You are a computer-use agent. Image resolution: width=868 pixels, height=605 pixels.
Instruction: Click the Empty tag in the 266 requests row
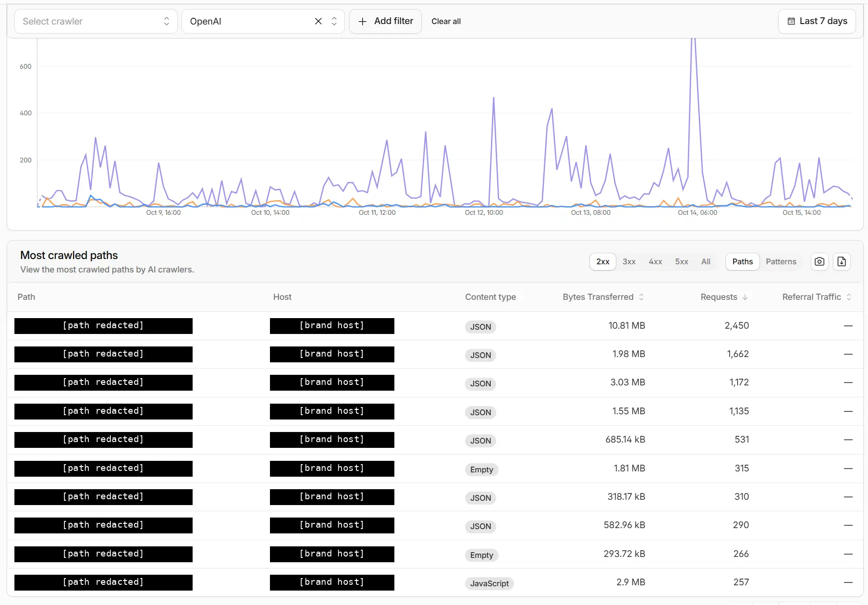point(481,555)
